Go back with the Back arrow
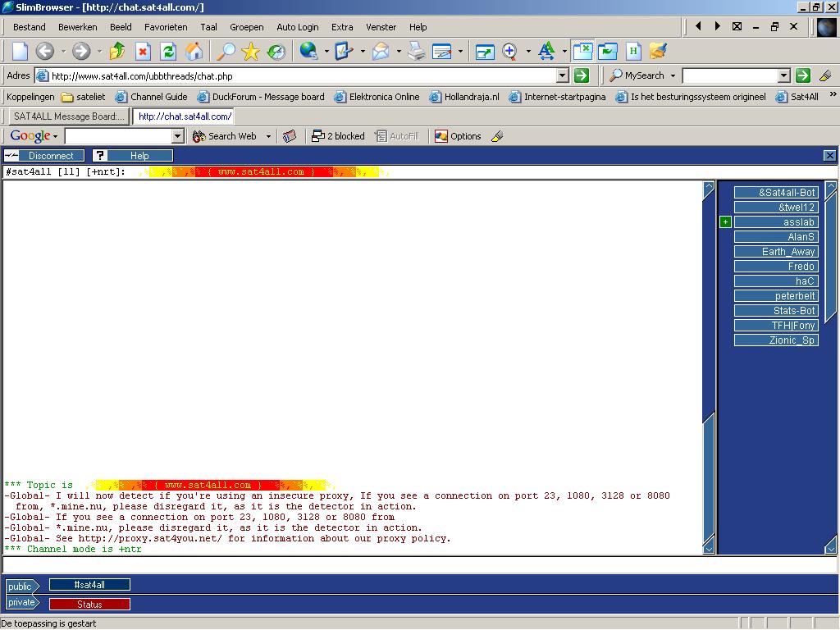 pos(45,52)
